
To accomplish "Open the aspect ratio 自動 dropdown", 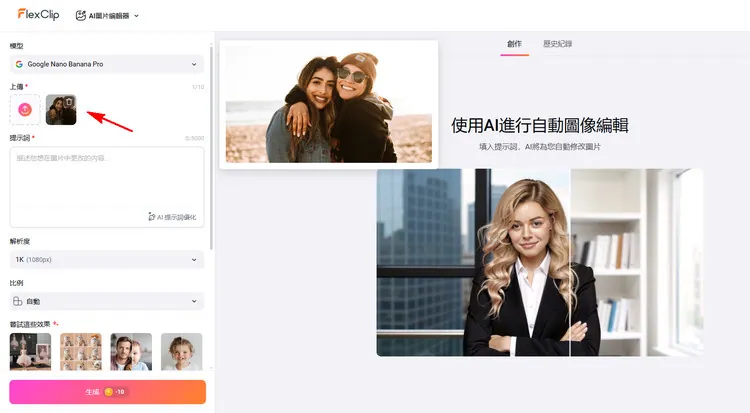I will (x=106, y=301).
